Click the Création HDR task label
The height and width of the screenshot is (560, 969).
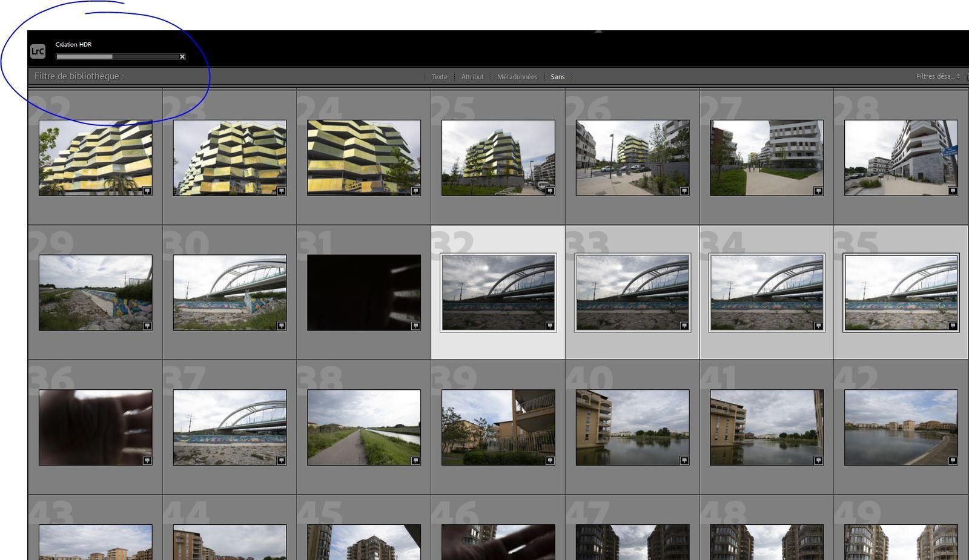click(73, 44)
